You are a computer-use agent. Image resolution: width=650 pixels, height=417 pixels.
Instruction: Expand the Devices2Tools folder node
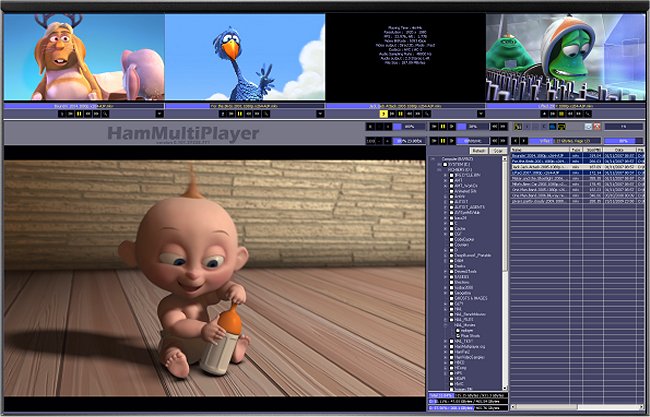click(445, 272)
